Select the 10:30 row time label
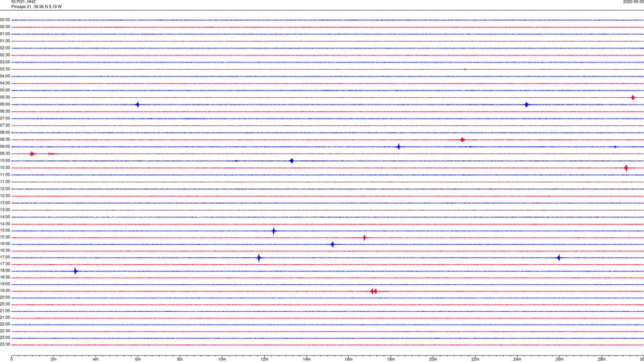The width and height of the screenshot is (644, 362). tap(5, 168)
